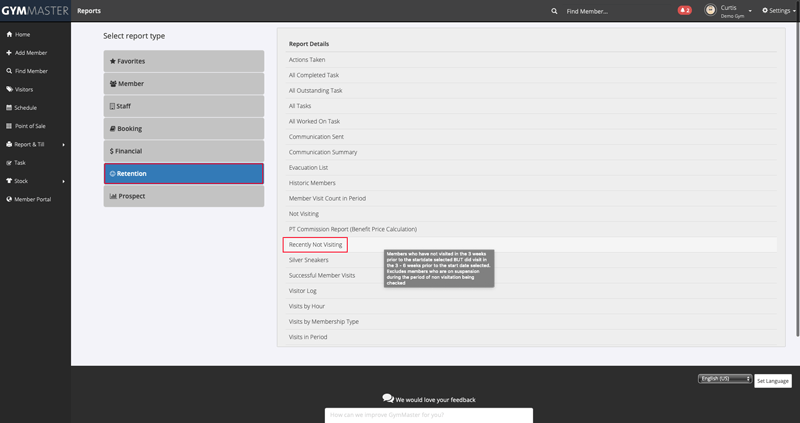The width and height of the screenshot is (800, 423).
Task: Open the Schedule calendar icon
Action: click(x=9, y=107)
